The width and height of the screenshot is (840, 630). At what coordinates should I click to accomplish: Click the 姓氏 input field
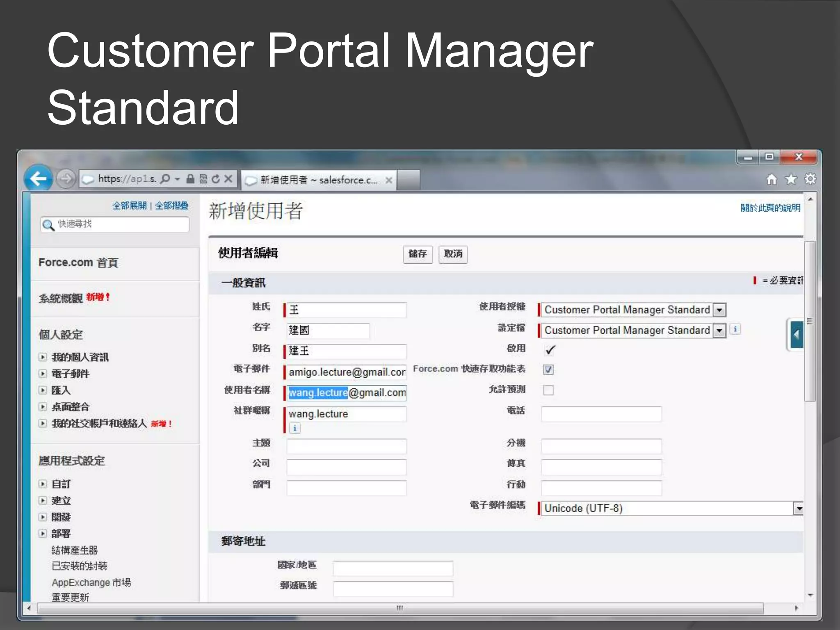click(x=347, y=310)
